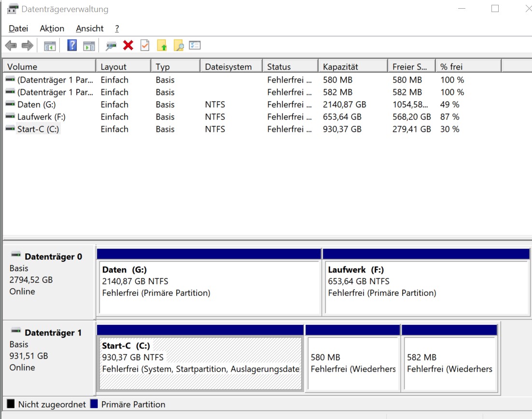Sort by the Dateisystem column header
The width and height of the screenshot is (532, 419).
coord(231,67)
